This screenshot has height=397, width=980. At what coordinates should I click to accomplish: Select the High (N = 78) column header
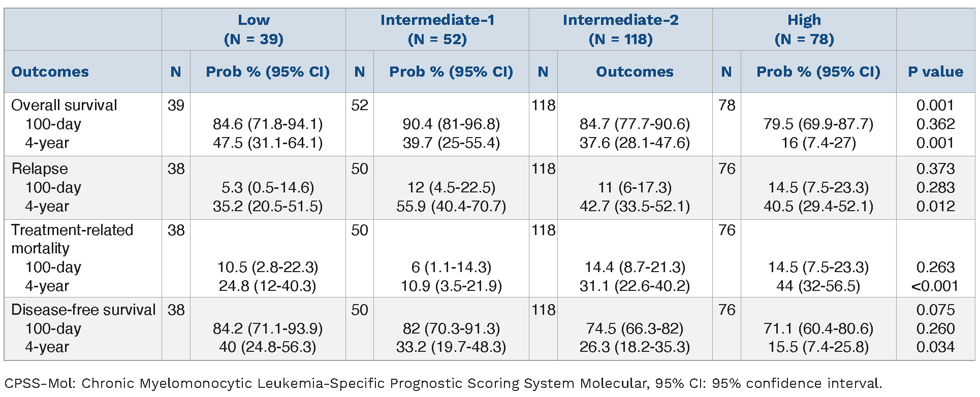[804, 29]
